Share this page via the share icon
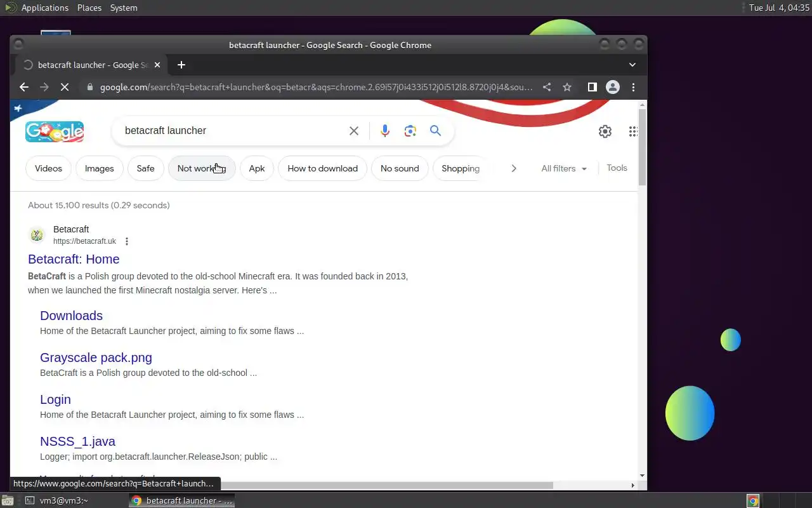The image size is (812, 508). pos(547,87)
